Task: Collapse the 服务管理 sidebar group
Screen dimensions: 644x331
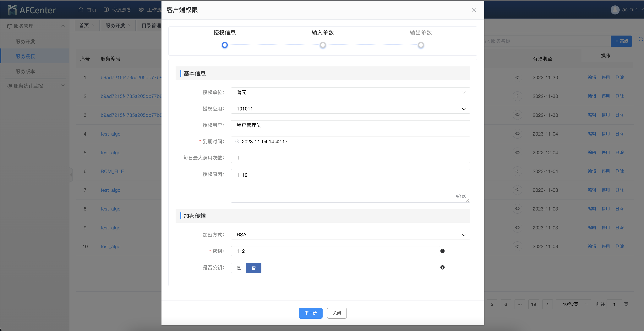Action: click(x=63, y=26)
